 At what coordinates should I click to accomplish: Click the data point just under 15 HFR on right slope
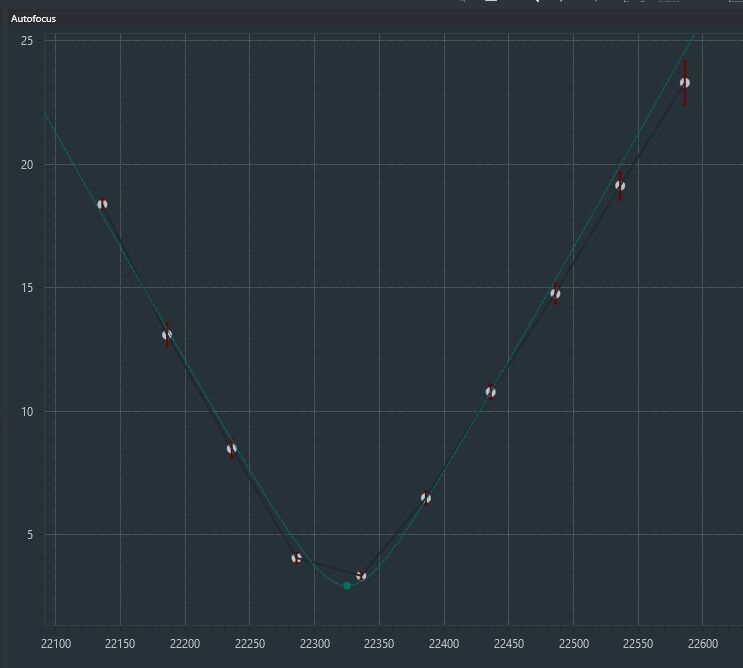(x=555, y=294)
